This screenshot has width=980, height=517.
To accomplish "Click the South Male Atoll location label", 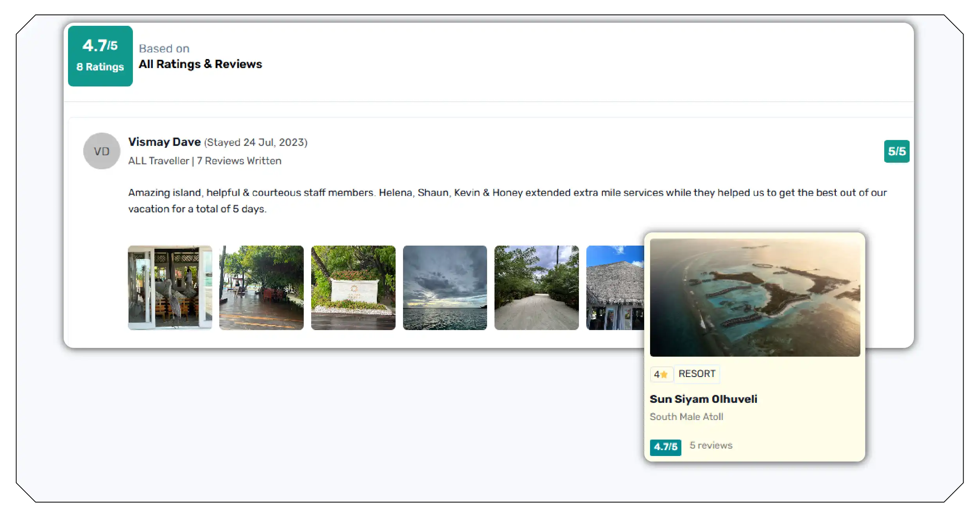I will tap(686, 416).
